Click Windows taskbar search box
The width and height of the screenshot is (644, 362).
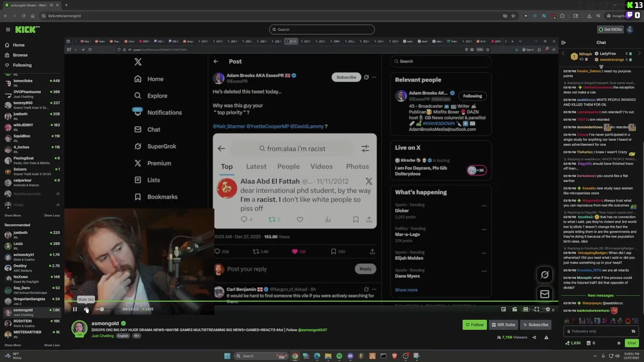260,356
